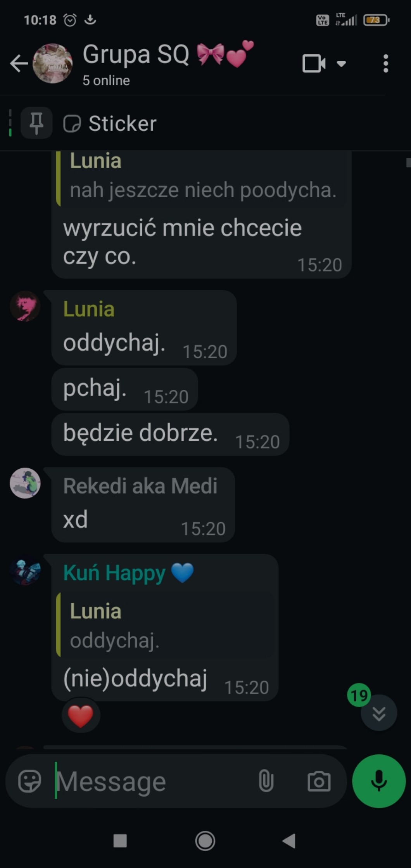
Task: Tap the red heart reaction
Action: [81, 716]
